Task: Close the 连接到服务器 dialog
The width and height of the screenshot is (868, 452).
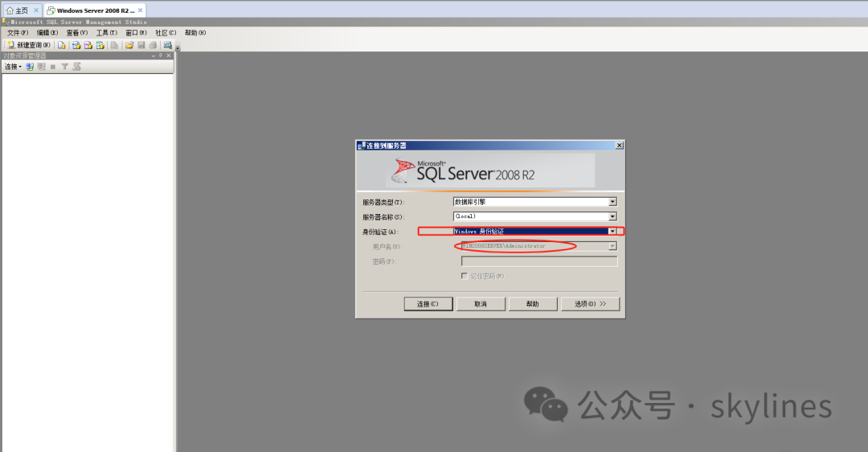Action: (x=620, y=145)
